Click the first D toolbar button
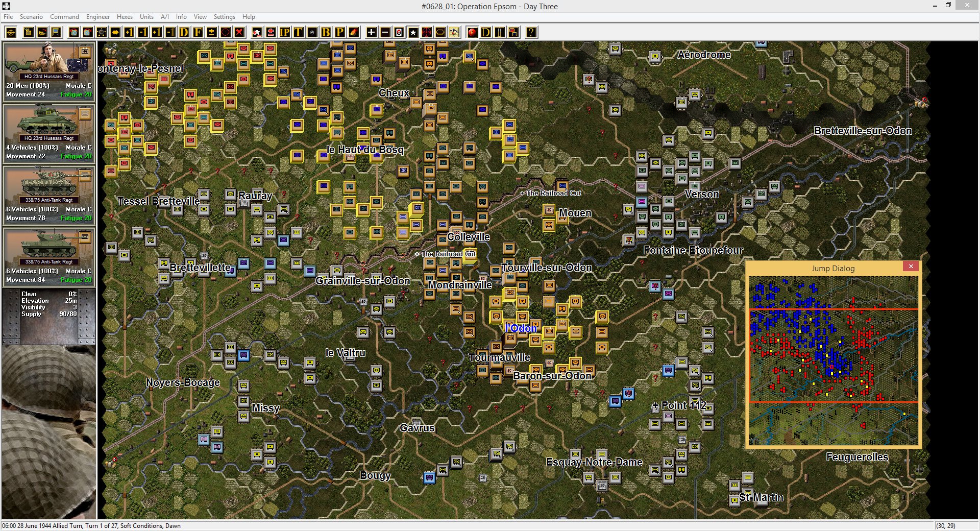Image resolution: width=980 pixels, height=531 pixels. coord(184,33)
